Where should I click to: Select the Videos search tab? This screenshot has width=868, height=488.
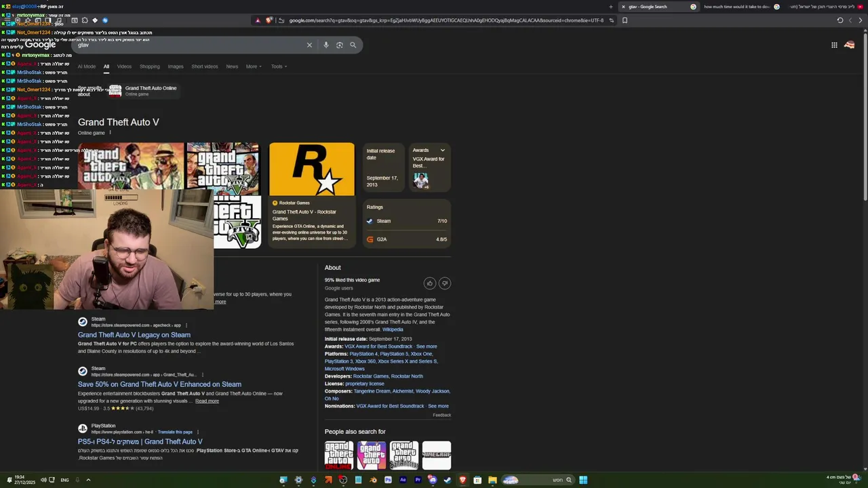pyautogui.click(x=124, y=66)
